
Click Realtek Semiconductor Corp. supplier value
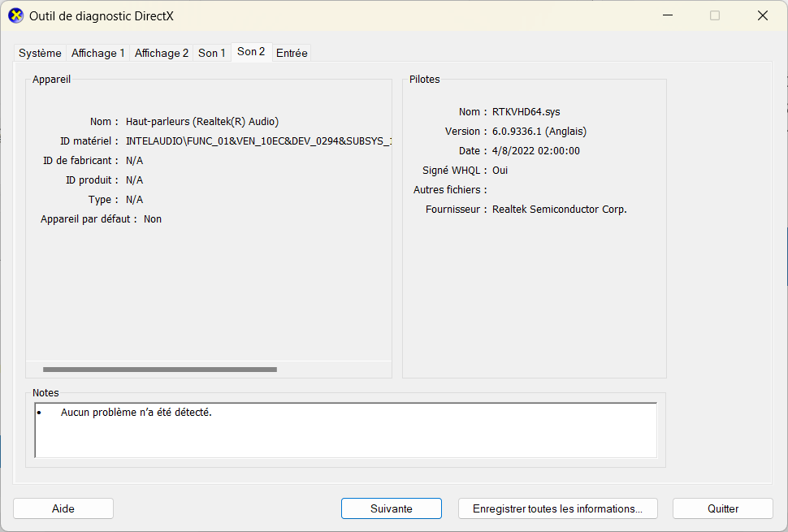[560, 210]
